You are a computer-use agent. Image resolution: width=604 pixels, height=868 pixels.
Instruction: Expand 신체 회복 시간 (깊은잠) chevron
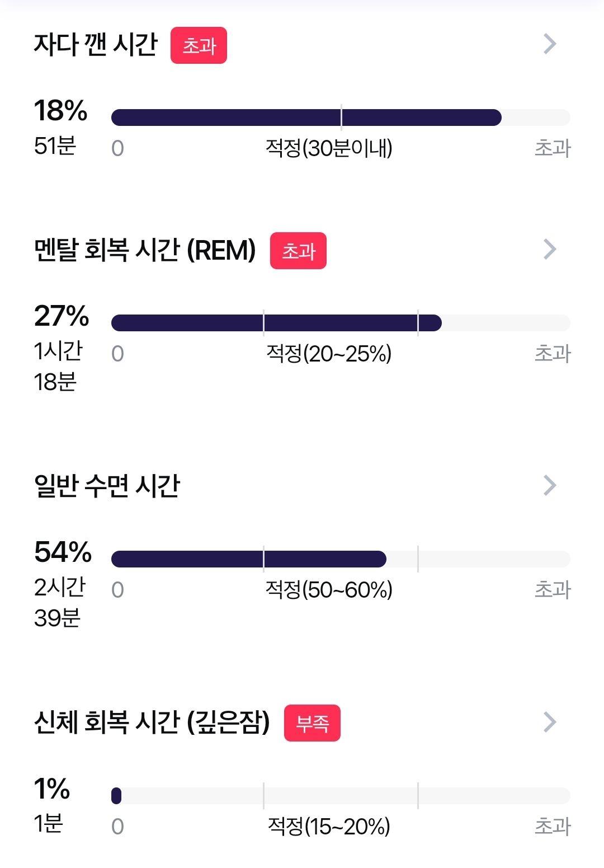coord(550,722)
